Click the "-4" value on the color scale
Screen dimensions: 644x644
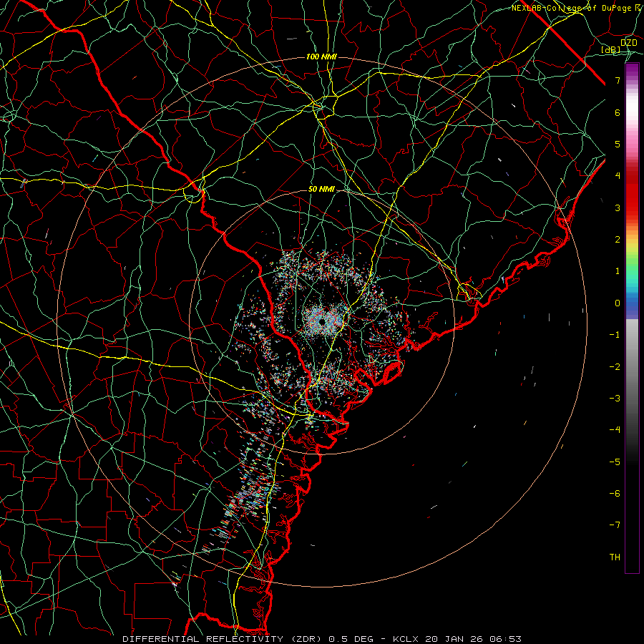(615, 430)
